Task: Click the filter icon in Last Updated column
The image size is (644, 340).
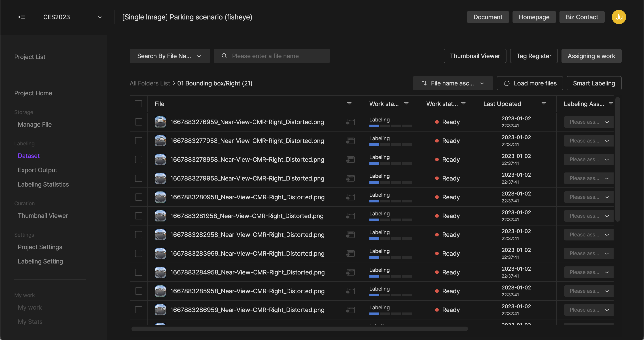Action: pyautogui.click(x=544, y=104)
